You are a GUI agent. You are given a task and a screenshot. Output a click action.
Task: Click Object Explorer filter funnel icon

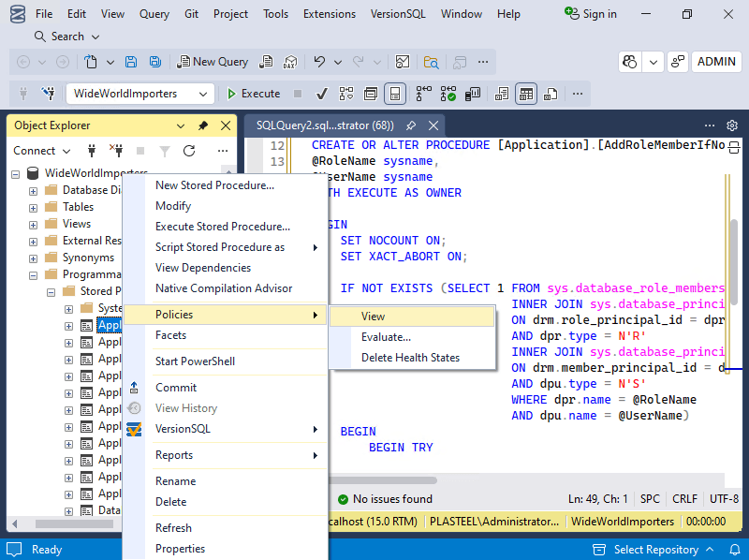[165, 151]
